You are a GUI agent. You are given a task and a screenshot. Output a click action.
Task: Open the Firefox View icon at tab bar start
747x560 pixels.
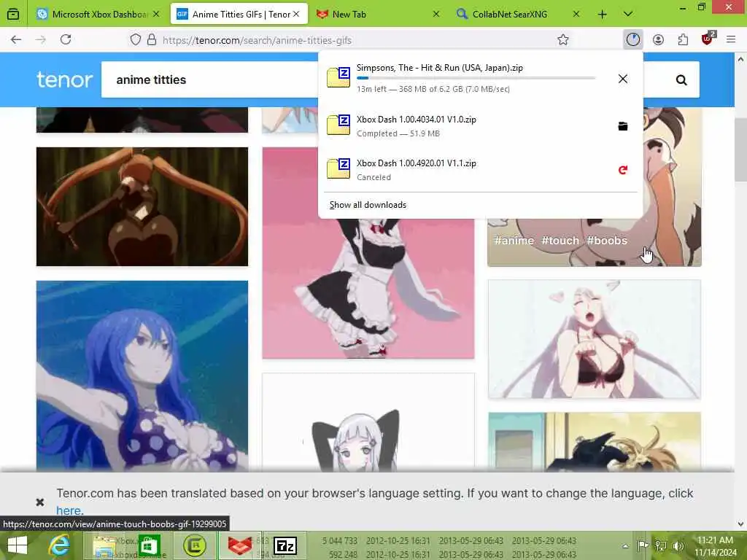[x=13, y=14]
